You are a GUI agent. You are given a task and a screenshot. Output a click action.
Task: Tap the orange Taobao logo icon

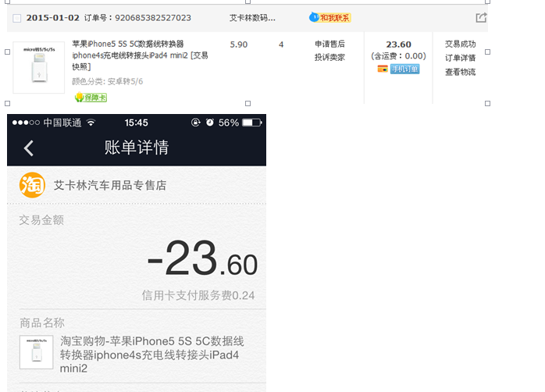(x=32, y=185)
